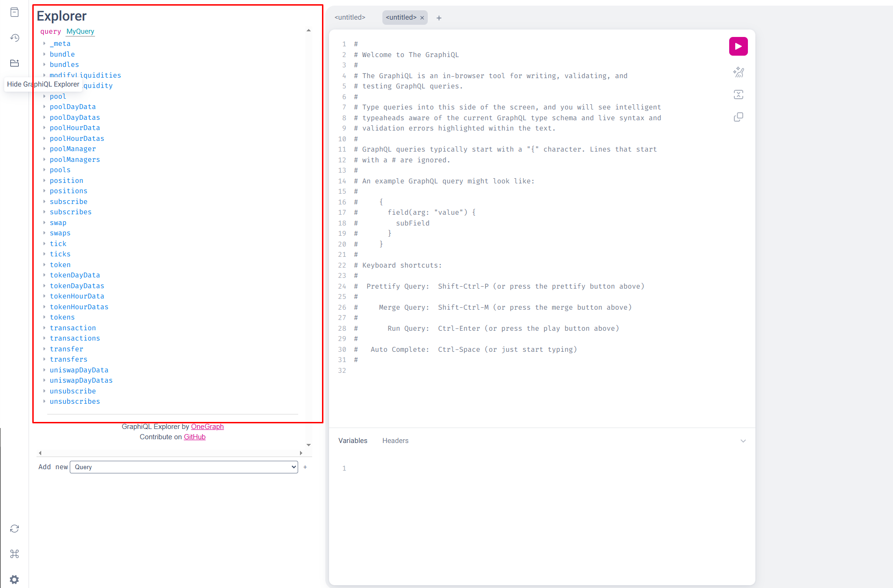Select the second untitled tab

click(401, 17)
